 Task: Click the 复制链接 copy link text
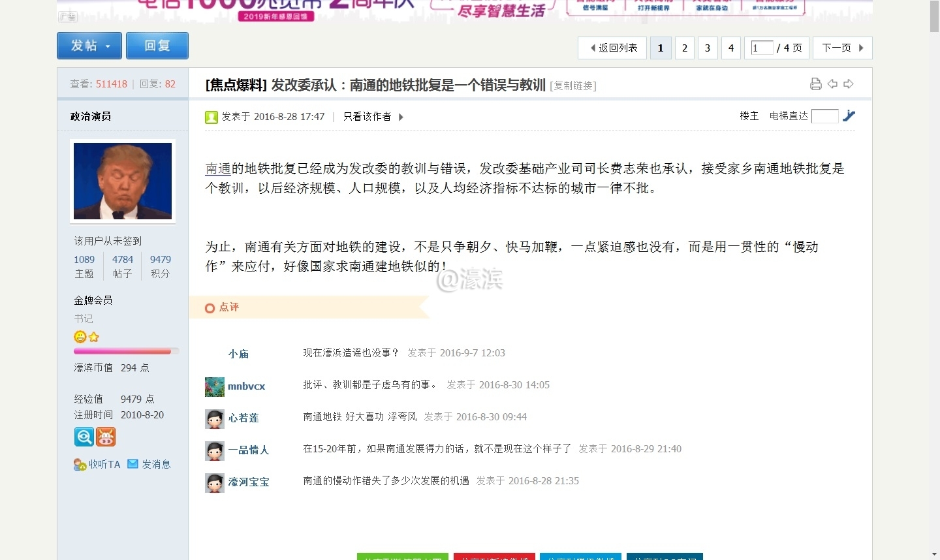point(573,86)
